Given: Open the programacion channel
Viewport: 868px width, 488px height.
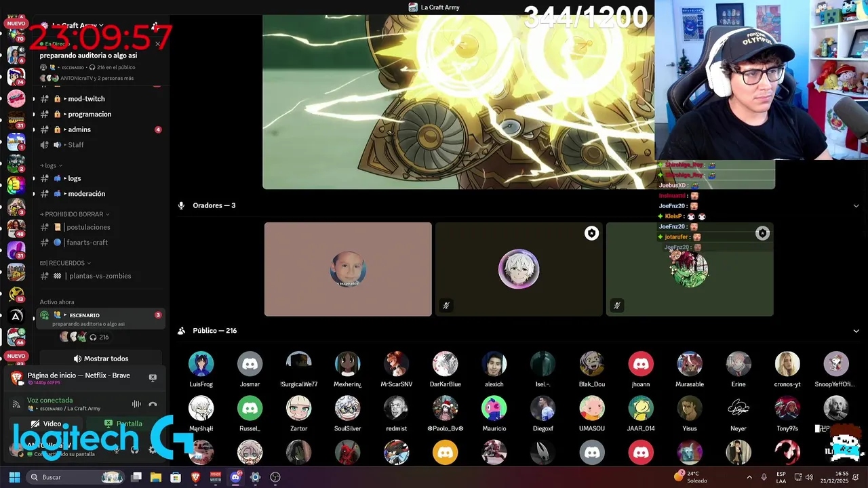Looking at the screenshot, I should tap(100, 114).
